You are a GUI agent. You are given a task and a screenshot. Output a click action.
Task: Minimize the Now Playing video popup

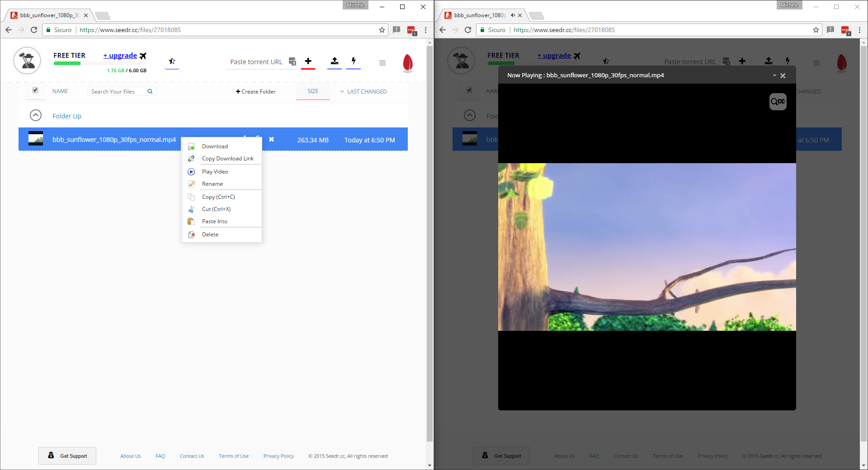(x=774, y=75)
